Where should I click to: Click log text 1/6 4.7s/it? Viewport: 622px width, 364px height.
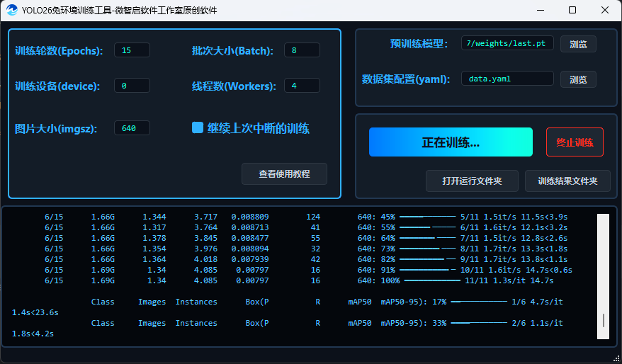coord(537,302)
